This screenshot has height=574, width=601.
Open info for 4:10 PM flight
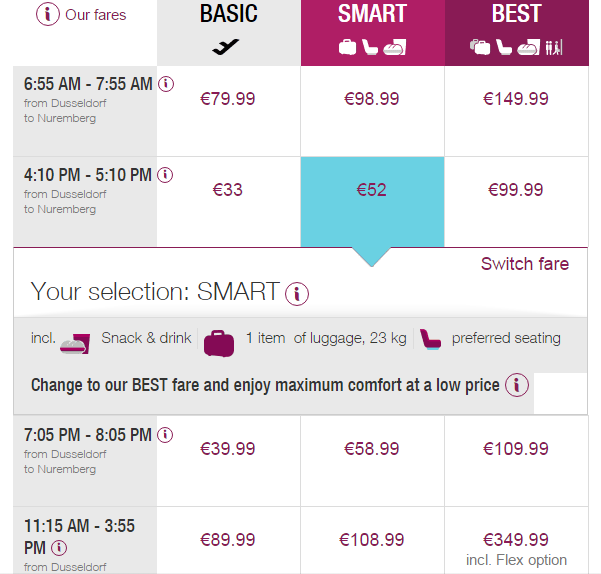[166, 175]
